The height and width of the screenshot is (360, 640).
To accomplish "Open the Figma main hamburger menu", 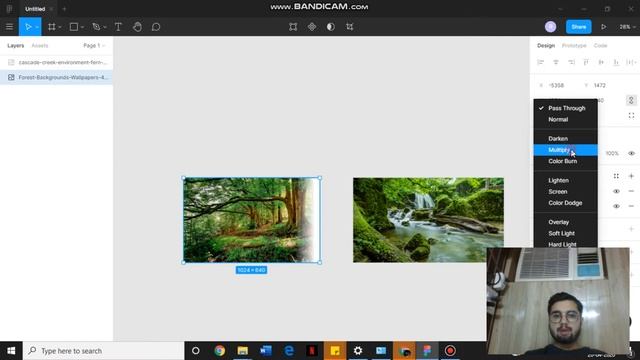I will tap(9, 27).
